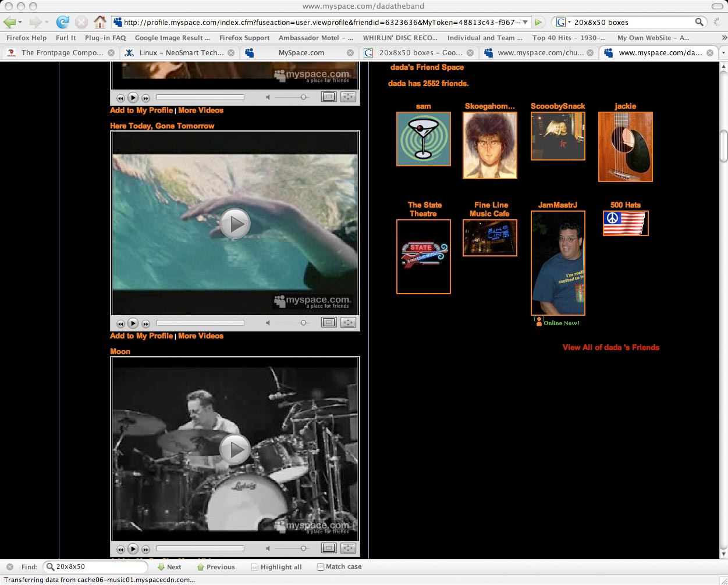Open the Here Today, Gone Tomorrow video fullscreen
The image size is (728, 585).
tap(348, 323)
